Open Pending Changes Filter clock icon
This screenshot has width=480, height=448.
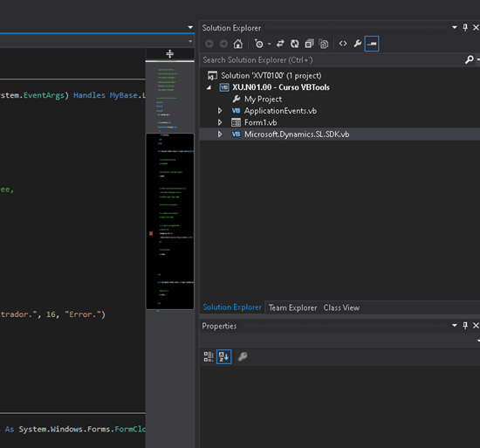pyautogui.click(x=258, y=44)
